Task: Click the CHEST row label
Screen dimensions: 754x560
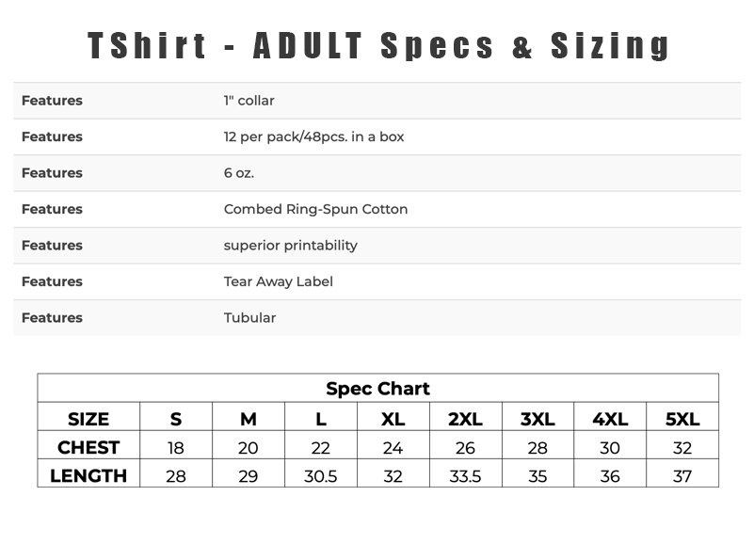Action: [88, 447]
